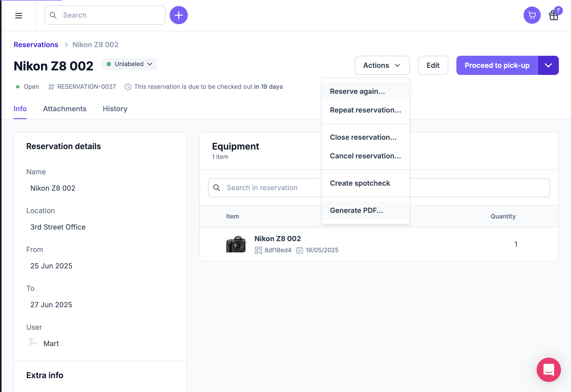
Task: Open the Unlabeled label dropdown
Action: (x=129, y=64)
